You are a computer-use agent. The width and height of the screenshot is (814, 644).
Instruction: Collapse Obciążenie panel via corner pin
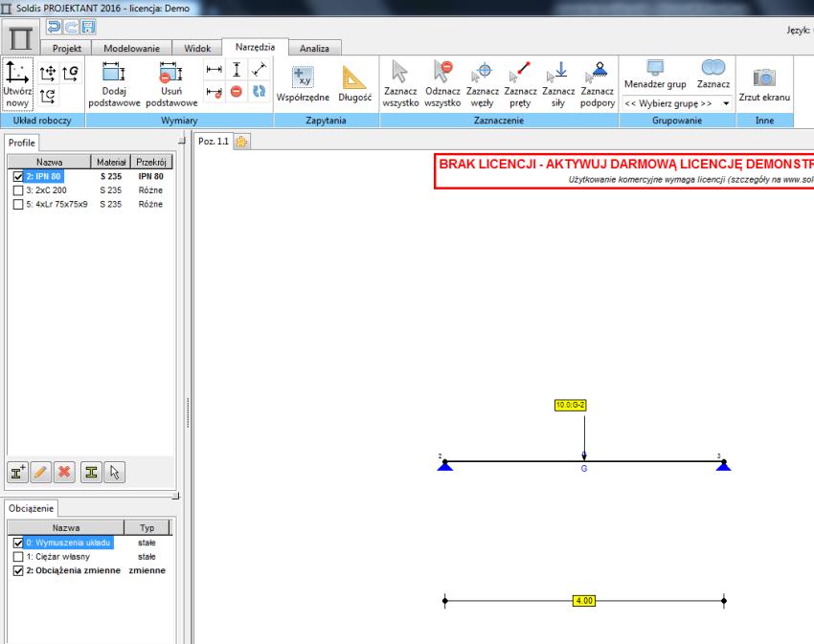click(176, 496)
